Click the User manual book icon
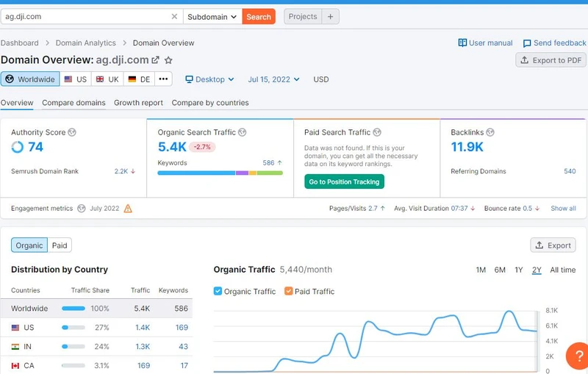The image size is (588, 374). tap(462, 43)
